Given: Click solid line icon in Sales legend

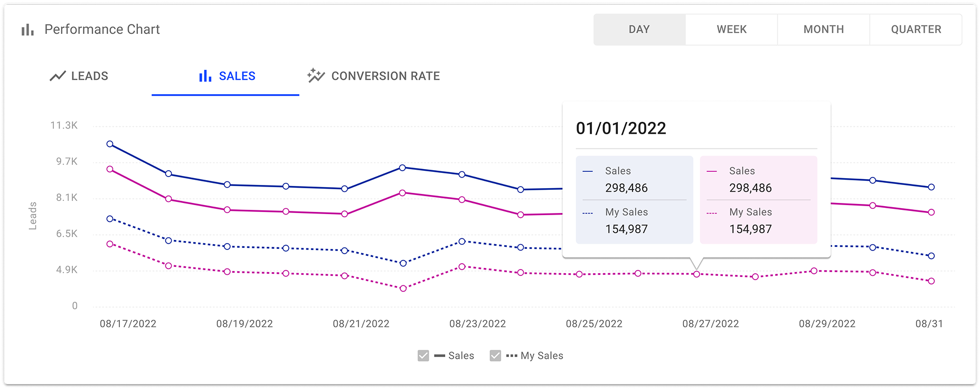Looking at the screenshot, I should pyautogui.click(x=439, y=356).
